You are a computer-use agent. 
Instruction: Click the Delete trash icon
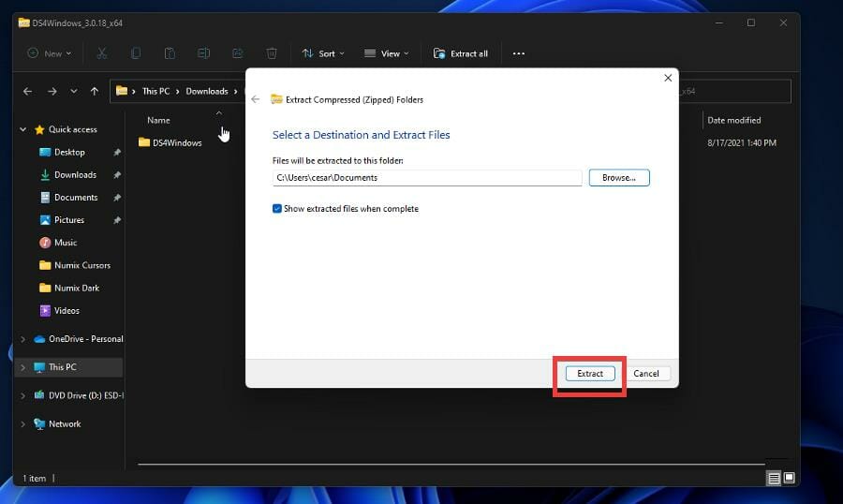(x=272, y=53)
